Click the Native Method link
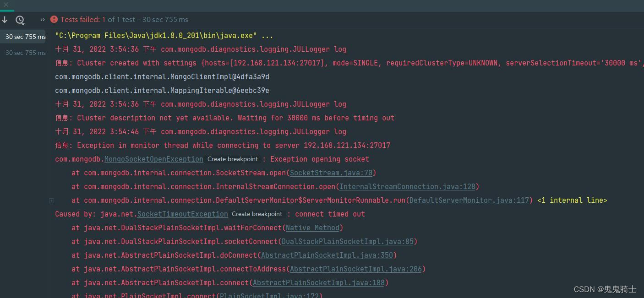Screen dimensions: 644x298 pyautogui.click(x=312, y=228)
